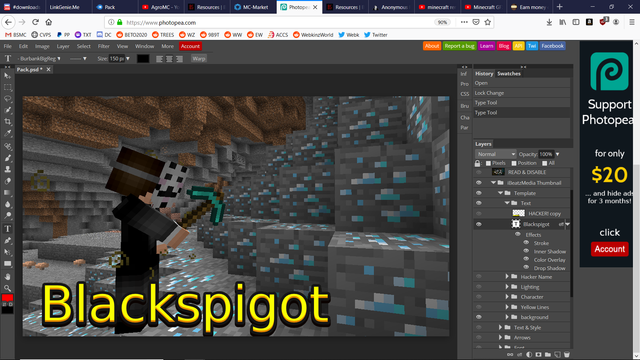Toggle visibility of Template folder
The image size is (640, 360).
tap(479, 193)
